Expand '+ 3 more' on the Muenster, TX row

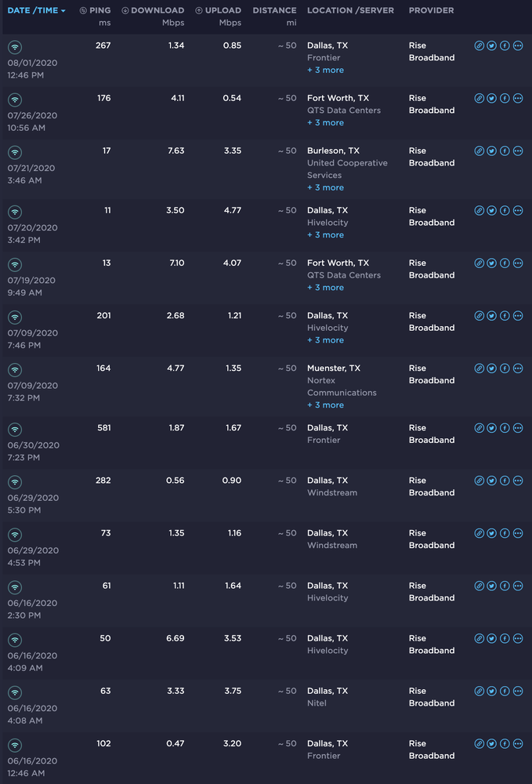tap(325, 405)
